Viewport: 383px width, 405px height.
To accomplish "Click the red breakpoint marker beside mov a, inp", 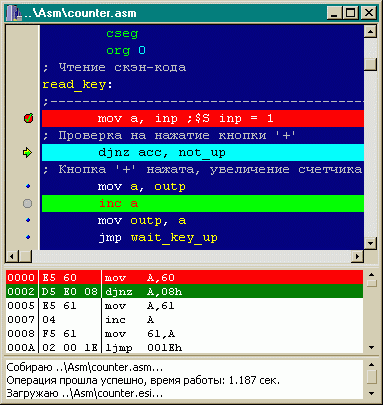I will pos(28,118).
